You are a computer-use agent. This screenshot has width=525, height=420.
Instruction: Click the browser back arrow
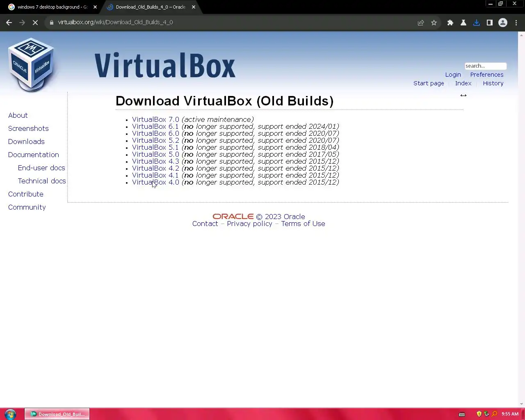click(9, 23)
